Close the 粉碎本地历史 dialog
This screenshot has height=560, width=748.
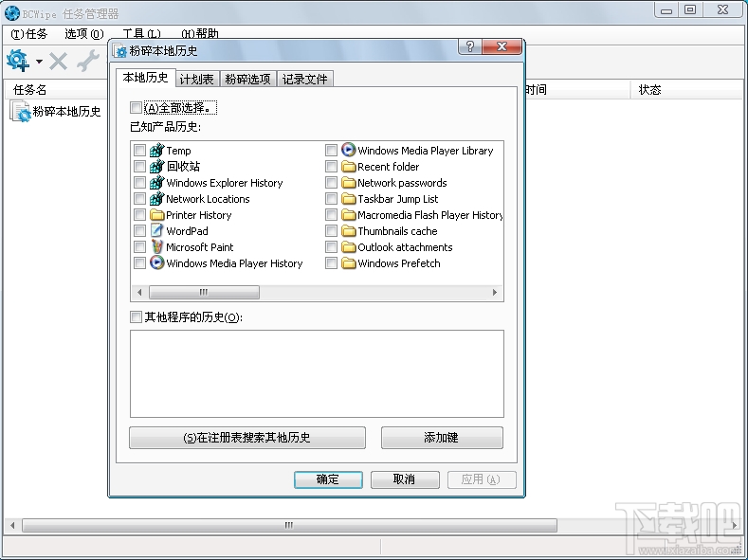point(502,46)
